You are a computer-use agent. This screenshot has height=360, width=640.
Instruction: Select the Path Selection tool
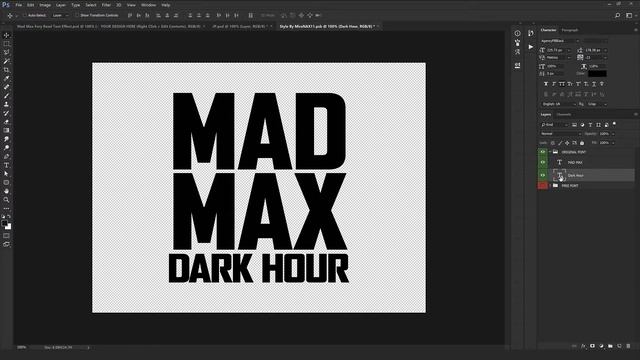(6, 174)
